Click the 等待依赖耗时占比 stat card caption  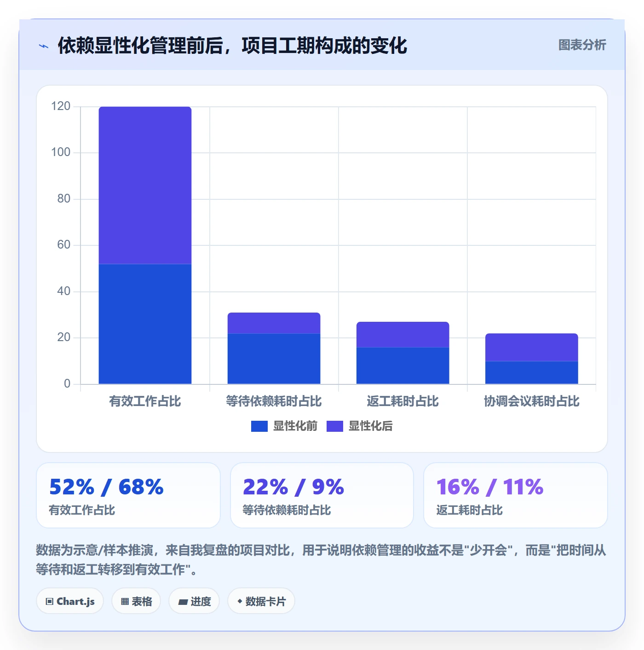(287, 510)
